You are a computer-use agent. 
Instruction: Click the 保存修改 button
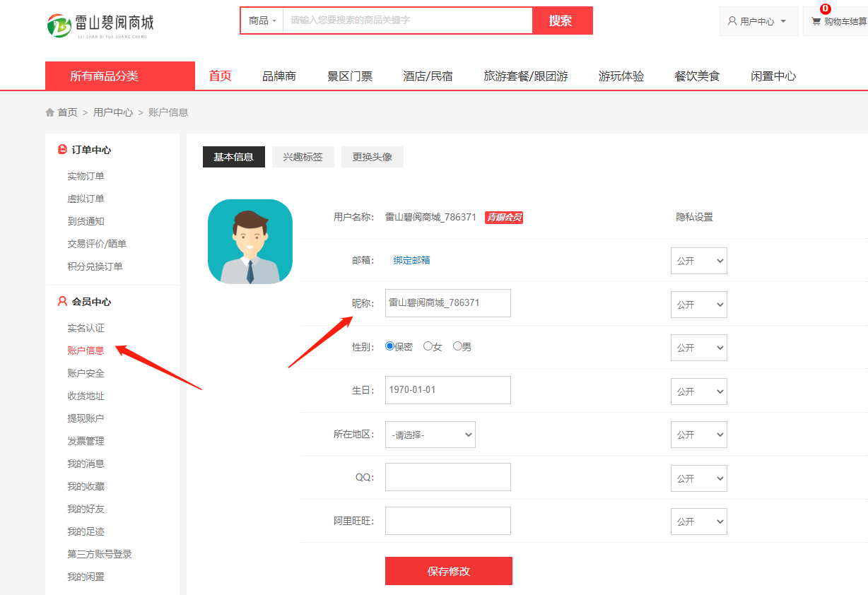pos(448,571)
